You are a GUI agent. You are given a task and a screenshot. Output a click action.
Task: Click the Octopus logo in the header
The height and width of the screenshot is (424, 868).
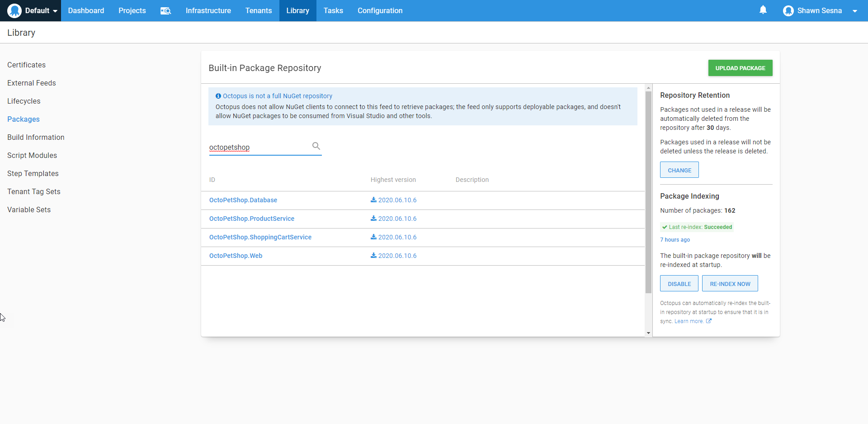tap(14, 10)
